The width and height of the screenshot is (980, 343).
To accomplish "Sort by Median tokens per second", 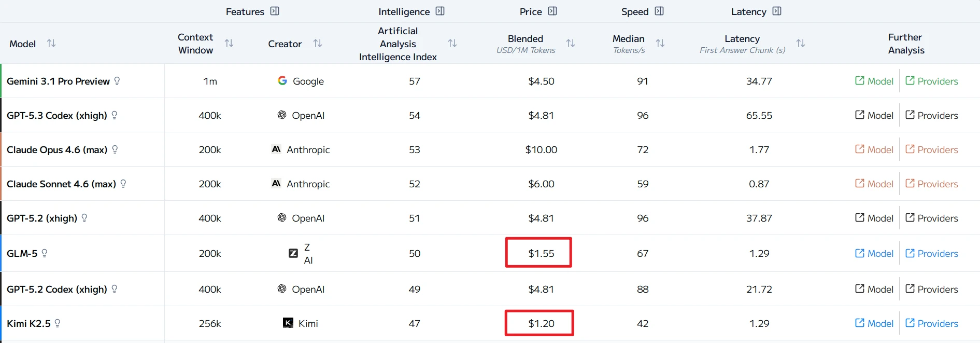I will [x=660, y=44].
